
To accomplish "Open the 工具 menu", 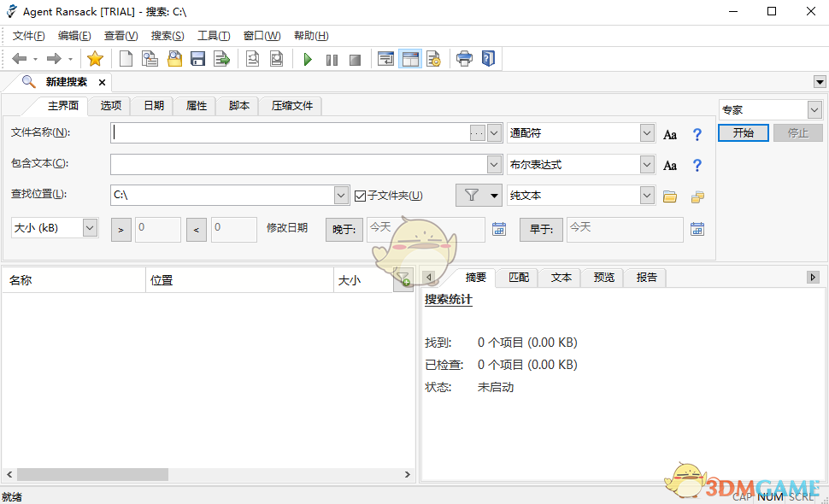I will [x=214, y=35].
